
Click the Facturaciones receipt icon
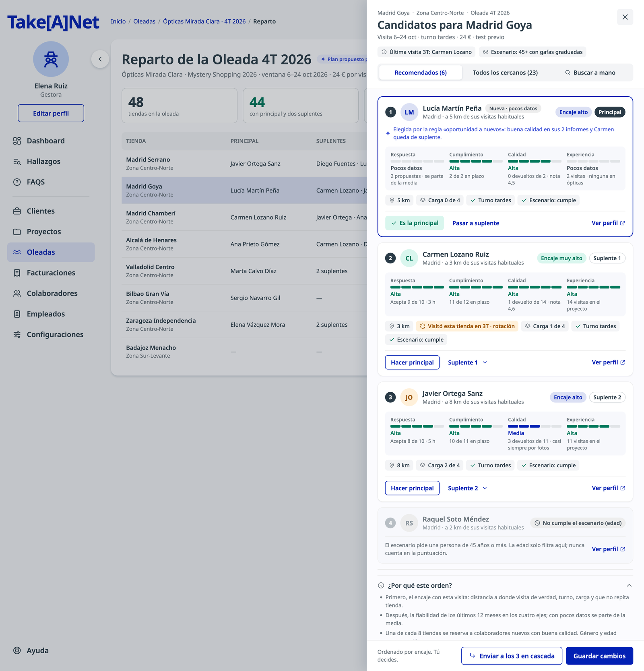[x=17, y=273]
